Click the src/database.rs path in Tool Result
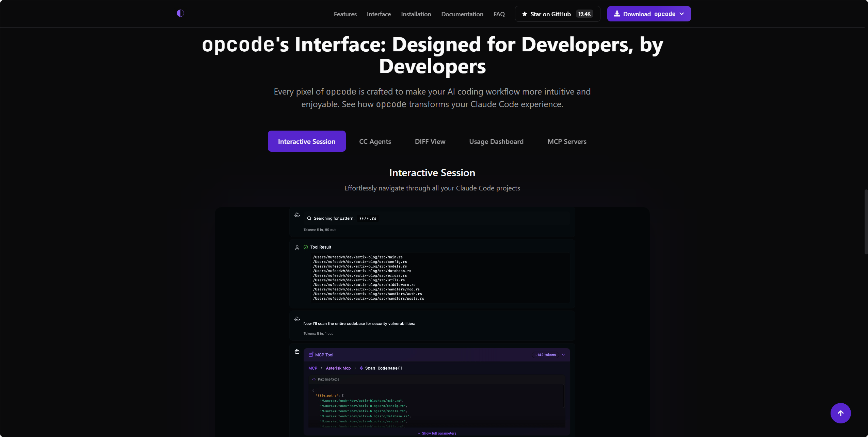Image resolution: width=868 pixels, height=437 pixels. pyautogui.click(x=362, y=271)
